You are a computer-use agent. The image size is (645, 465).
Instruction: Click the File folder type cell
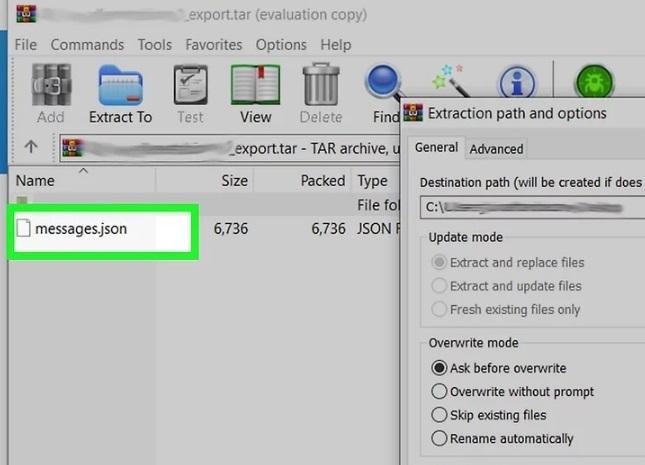[x=378, y=205]
